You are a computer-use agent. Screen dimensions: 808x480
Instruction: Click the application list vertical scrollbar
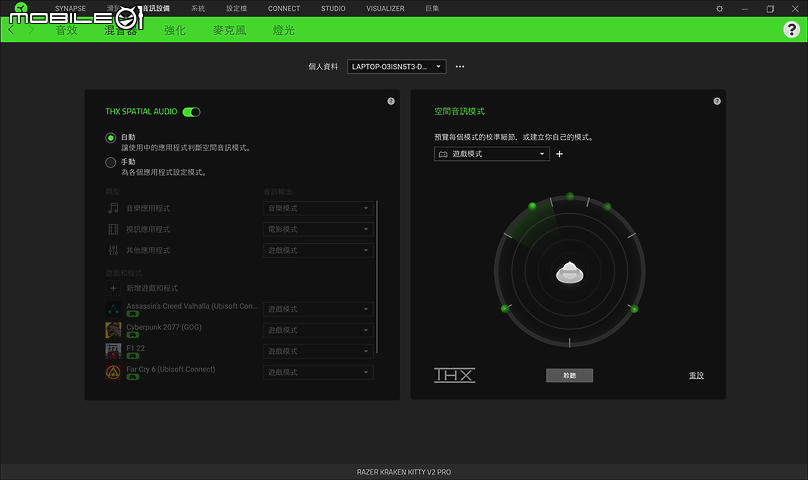tap(377, 277)
